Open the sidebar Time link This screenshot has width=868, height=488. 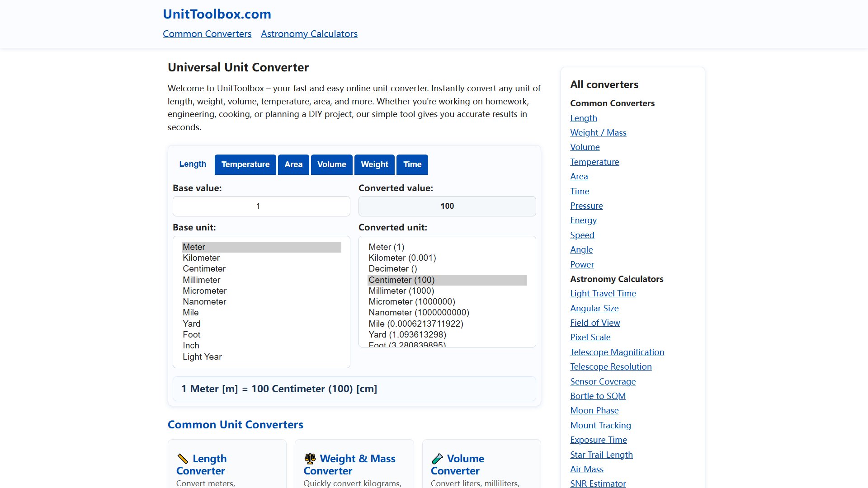(580, 192)
